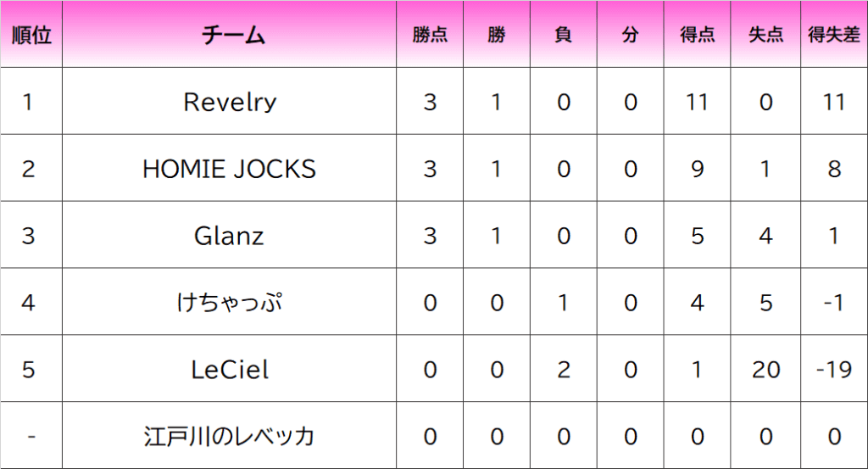Screen dimensions: 868x469
Task: Select the 得失差 header cell
Action: pyautogui.click(x=834, y=34)
